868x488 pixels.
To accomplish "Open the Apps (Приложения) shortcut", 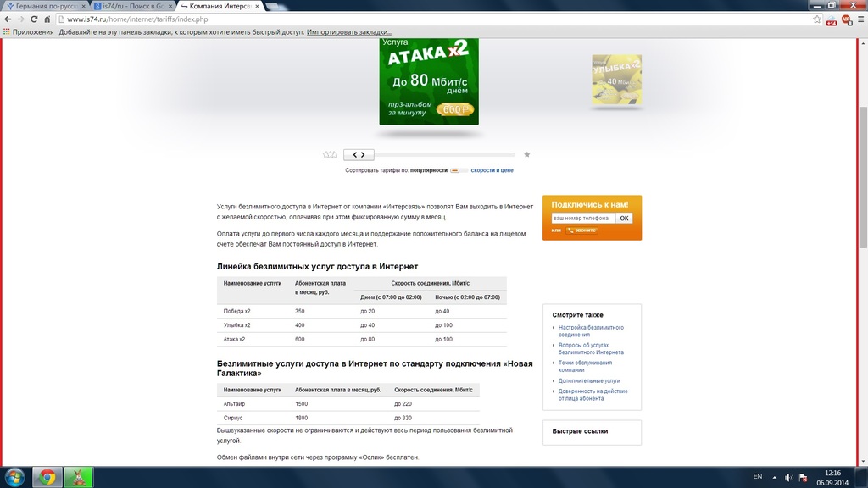I will coord(28,32).
